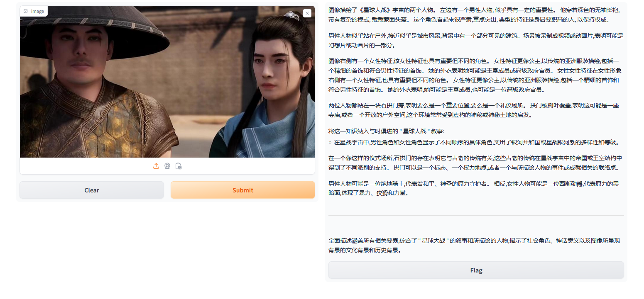This screenshot has width=644, height=299.
Task: Select the upload image source icon
Action: (156, 166)
